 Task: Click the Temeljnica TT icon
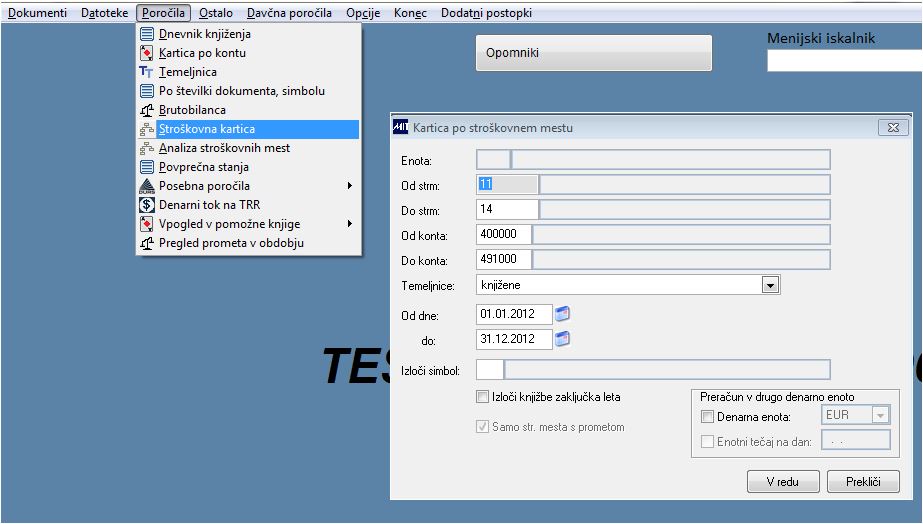pyautogui.click(x=146, y=72)
